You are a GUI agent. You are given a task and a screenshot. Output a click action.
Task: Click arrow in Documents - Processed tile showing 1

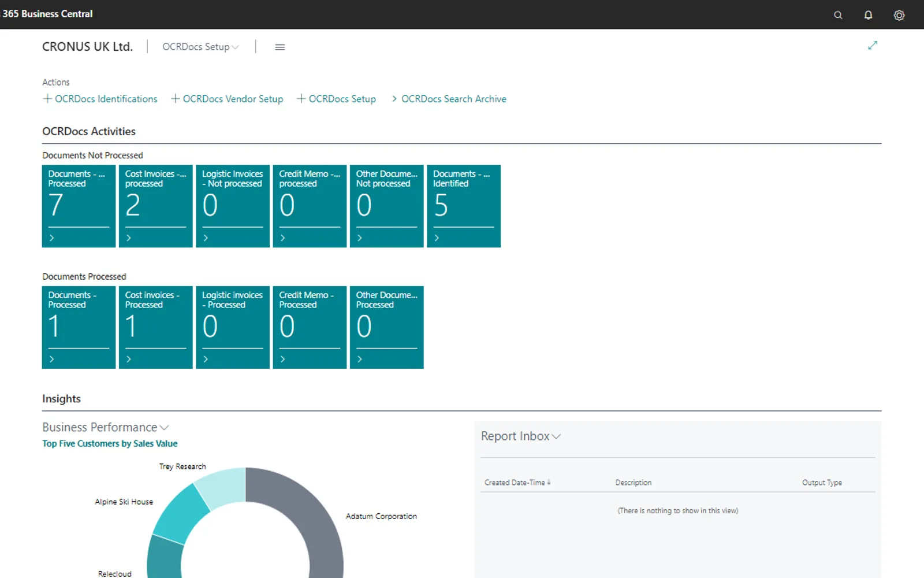52,359
